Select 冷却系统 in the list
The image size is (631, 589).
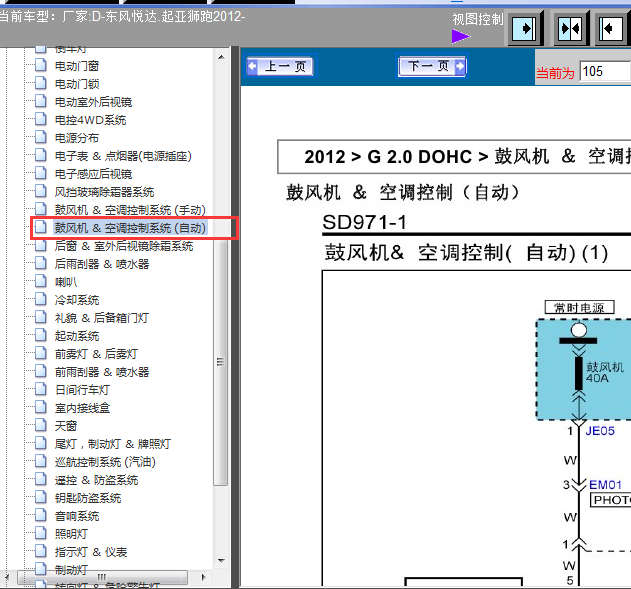[x=77, y=300]
